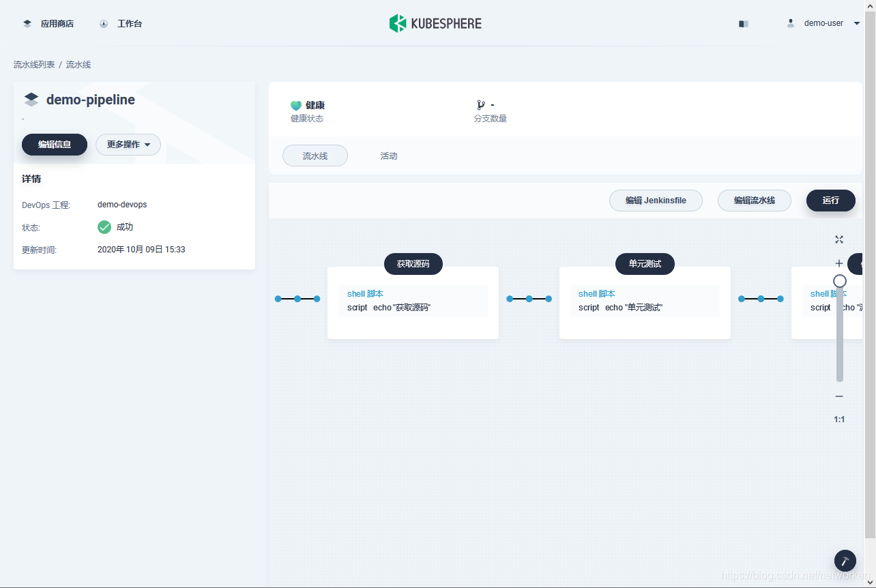Click the 编辑信息 button

coord(55,145)
